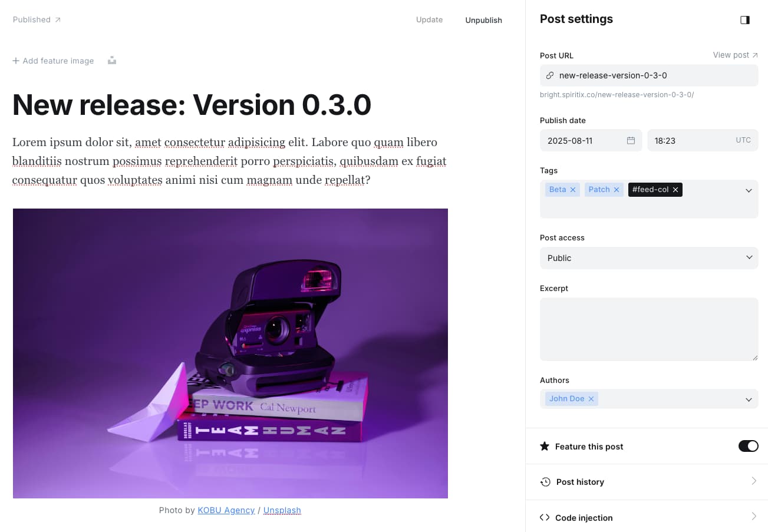Collapse the Post settings sidebar icon
768x532 pixels.
pyautogui.click(x=745, y=20)
